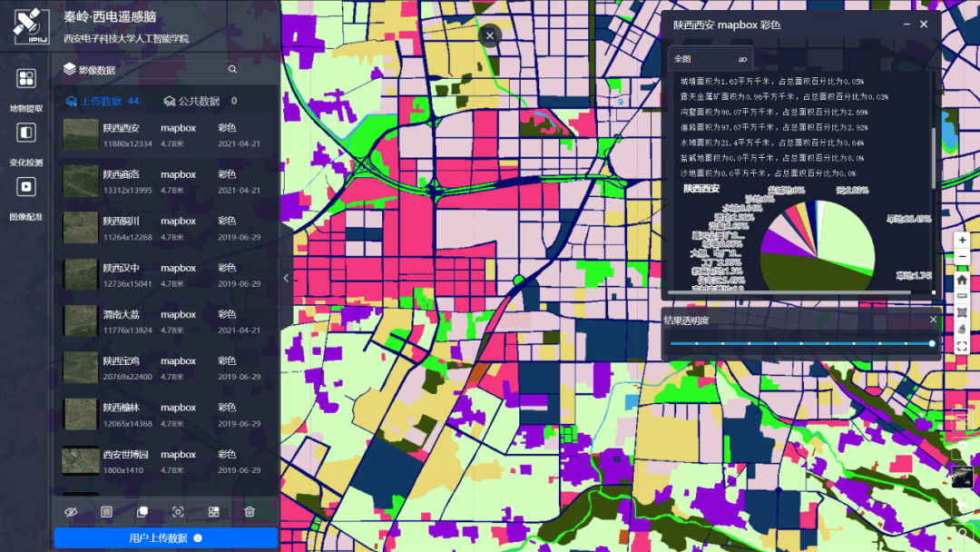
Task: Toggle the select-all square icon in bottom toolbar
Action: (106, 512)
